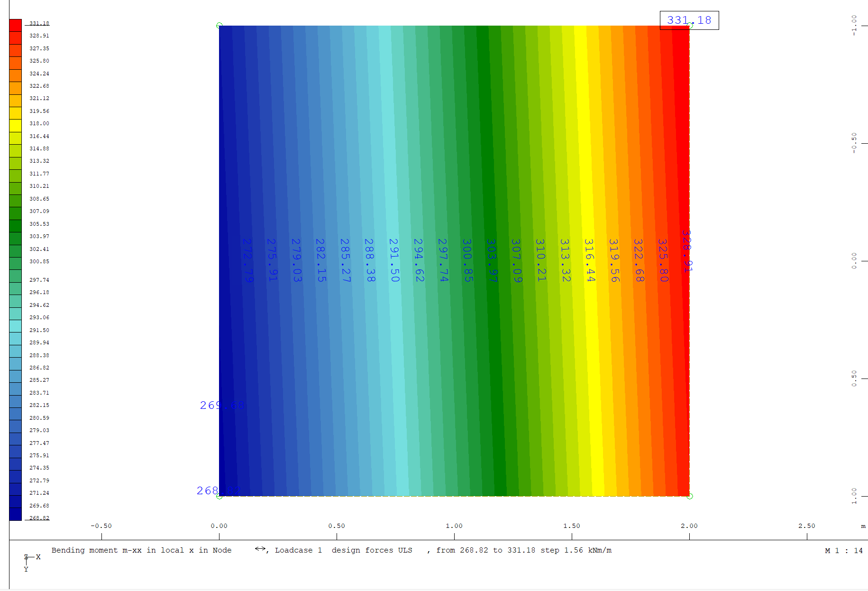Click the orange 324.24 legend swatch

16,75
